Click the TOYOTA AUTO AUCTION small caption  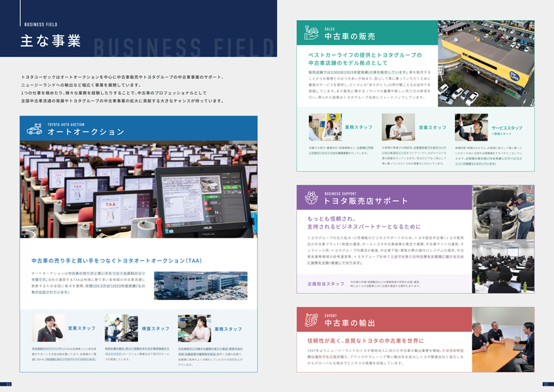pos(66,125)
